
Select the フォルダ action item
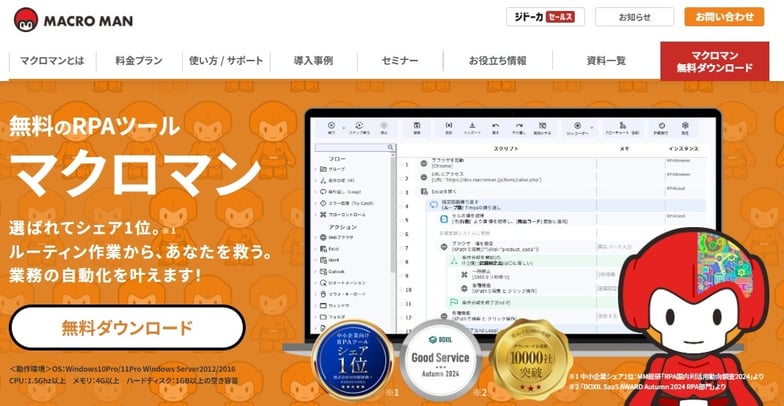(332, 317)
